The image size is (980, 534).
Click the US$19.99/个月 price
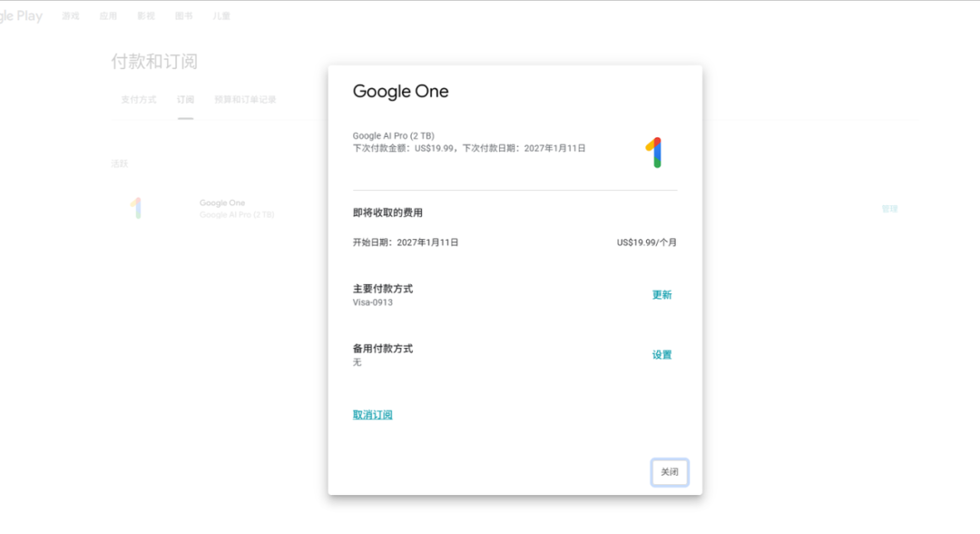click(646, 242)
